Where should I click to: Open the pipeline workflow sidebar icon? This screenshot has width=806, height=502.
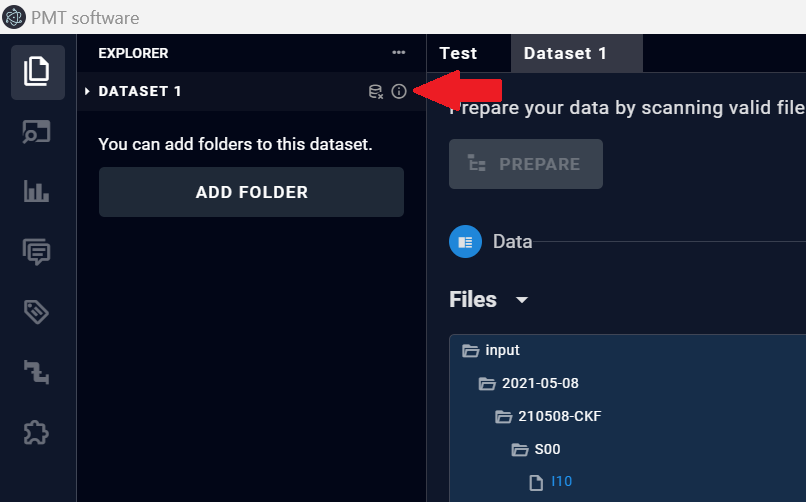tap(38, 372)
